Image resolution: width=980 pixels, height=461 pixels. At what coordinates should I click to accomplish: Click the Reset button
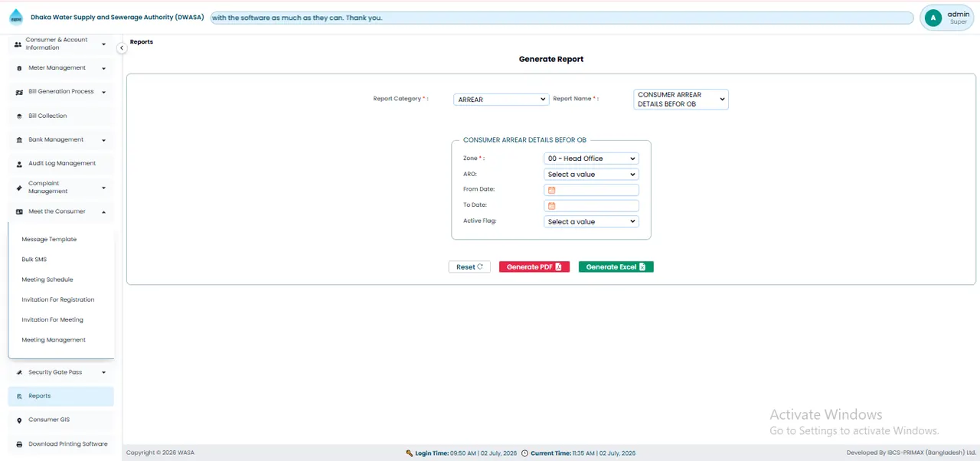469,267
